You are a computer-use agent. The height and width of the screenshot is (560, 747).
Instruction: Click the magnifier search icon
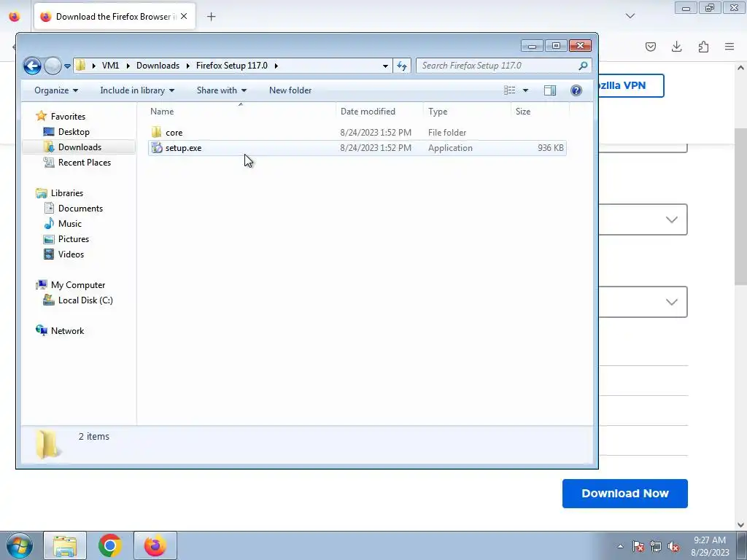[x=583, y=66]
